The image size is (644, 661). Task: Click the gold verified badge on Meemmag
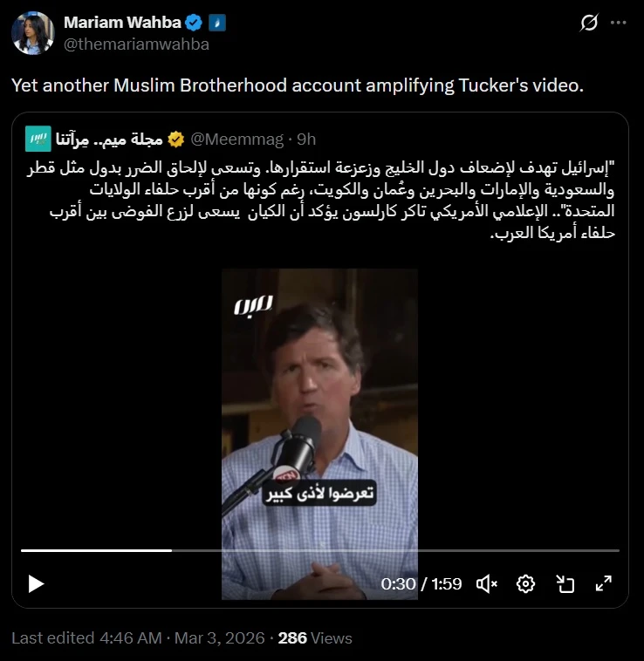point(176,140)
